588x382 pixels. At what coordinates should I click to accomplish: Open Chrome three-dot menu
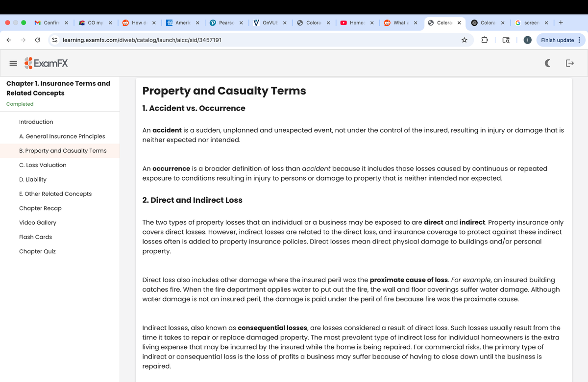pos(579,40)
